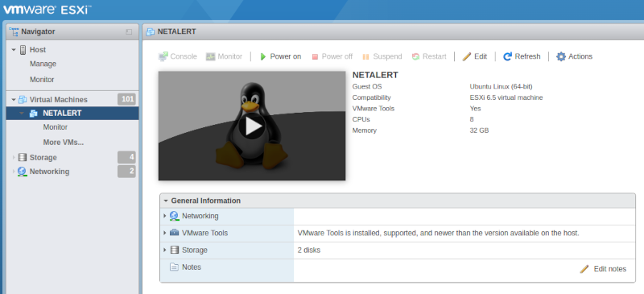644x294 pixels.
Task: Click the Storage datastore icon in Navigator
Action: (x=23, y=158)
